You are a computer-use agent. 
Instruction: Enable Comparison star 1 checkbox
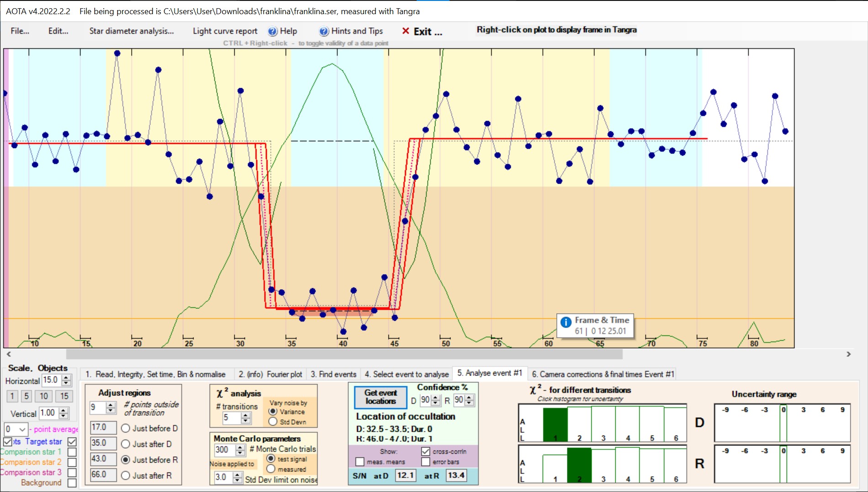(x=72, y=452)
